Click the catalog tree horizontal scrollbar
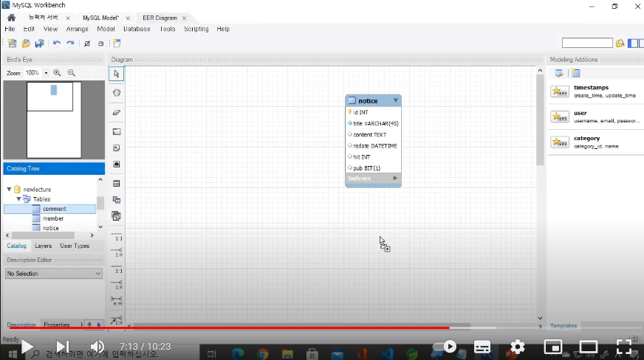The image size is (644, 360). (x=43, y=235)
